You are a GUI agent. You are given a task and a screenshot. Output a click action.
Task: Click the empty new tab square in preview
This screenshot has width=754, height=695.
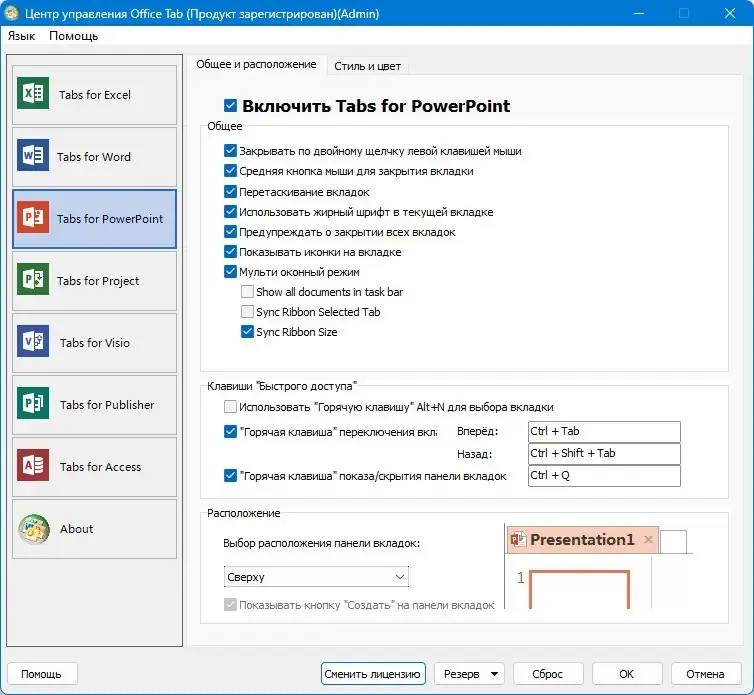(x=673, y=542)
